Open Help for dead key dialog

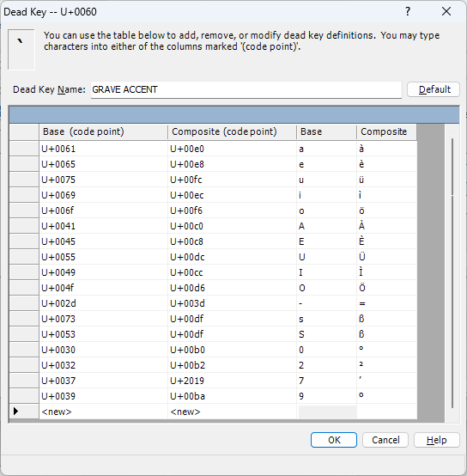pyautogui.click(x=437, y=440)
